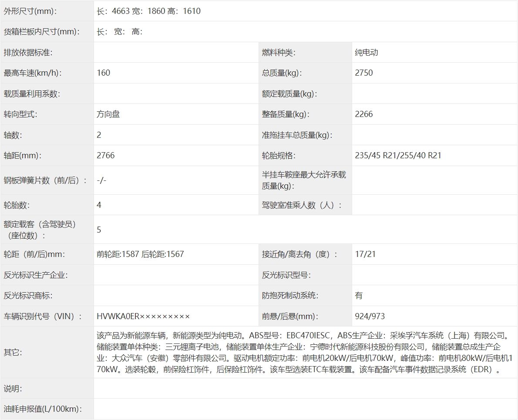Click the 轮胎数 label

click(17, 205)
